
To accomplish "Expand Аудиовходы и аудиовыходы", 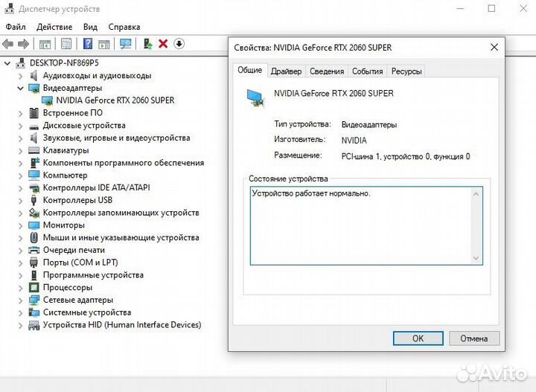I will click(21, 76).
